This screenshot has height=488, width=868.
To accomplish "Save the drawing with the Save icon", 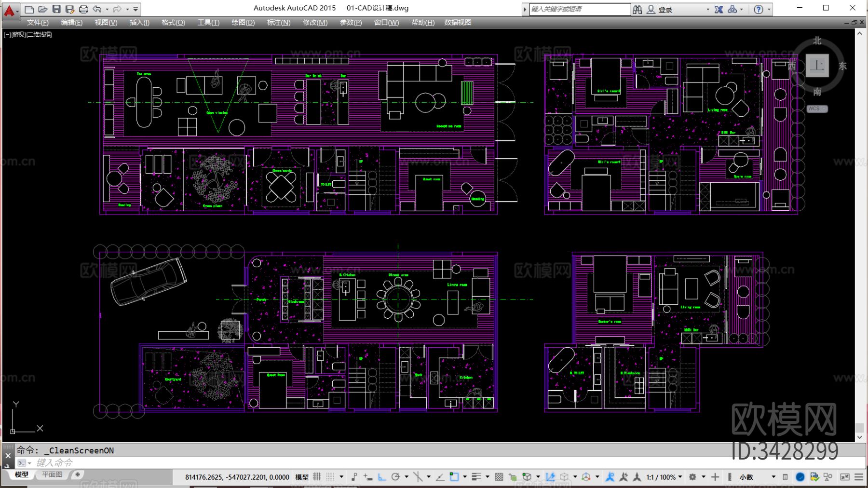I will pos(56,9).
